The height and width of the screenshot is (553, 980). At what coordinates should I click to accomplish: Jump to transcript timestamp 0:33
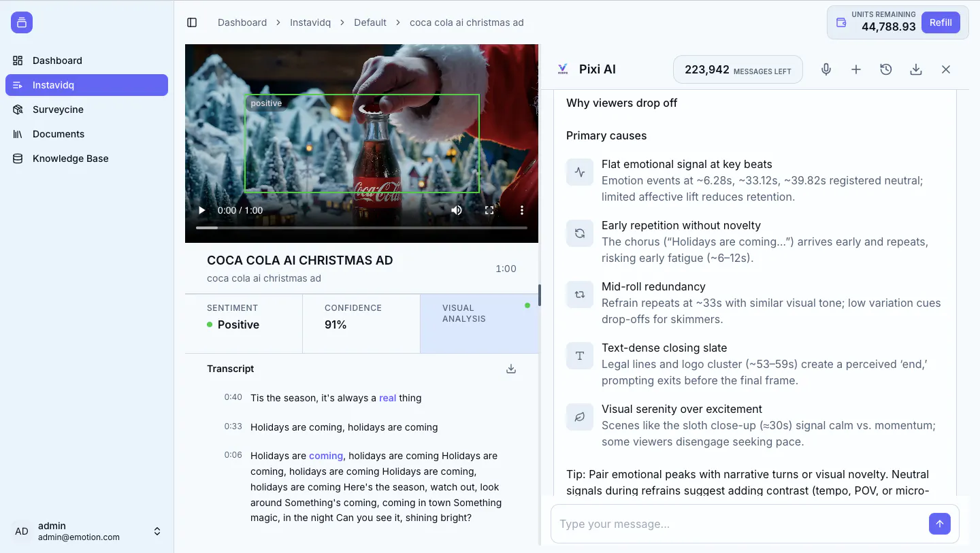[233, 426]
